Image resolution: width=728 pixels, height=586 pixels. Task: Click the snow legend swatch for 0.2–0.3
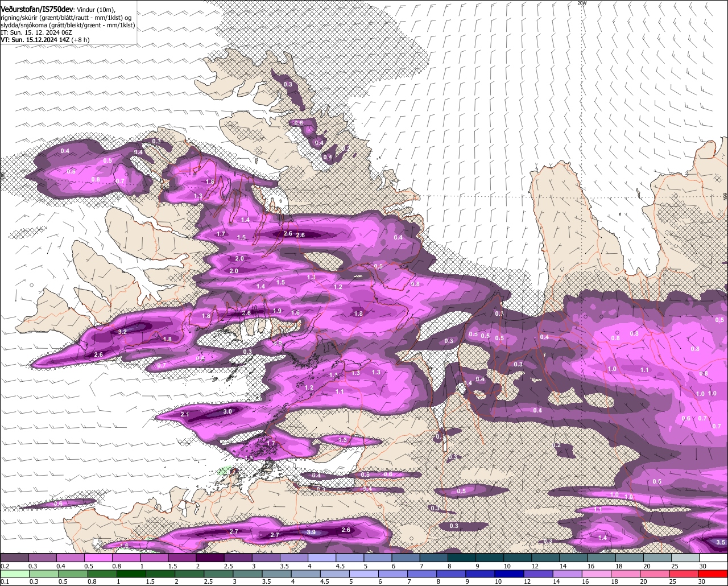[x=15, y=558]
